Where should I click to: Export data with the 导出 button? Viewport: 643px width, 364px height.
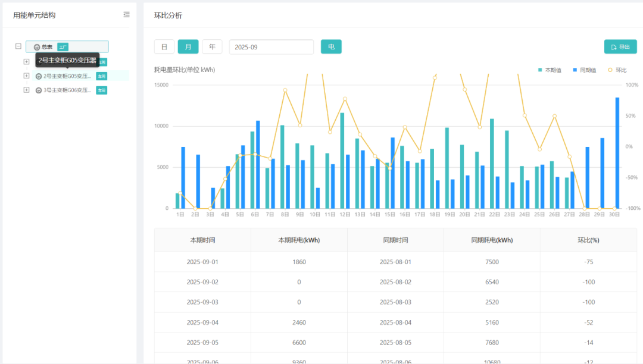tap(620, 47)
